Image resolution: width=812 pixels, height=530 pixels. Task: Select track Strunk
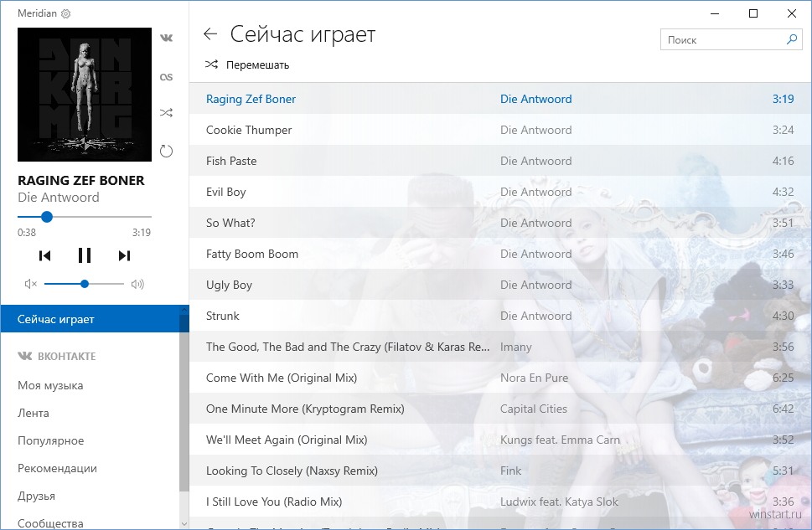[499, 316]
